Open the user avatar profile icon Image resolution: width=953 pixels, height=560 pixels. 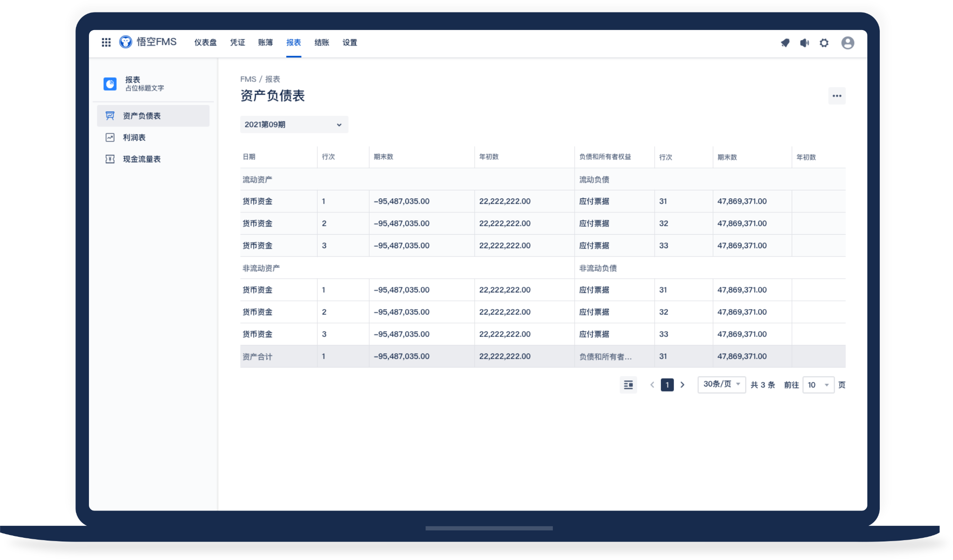(847, 43)
